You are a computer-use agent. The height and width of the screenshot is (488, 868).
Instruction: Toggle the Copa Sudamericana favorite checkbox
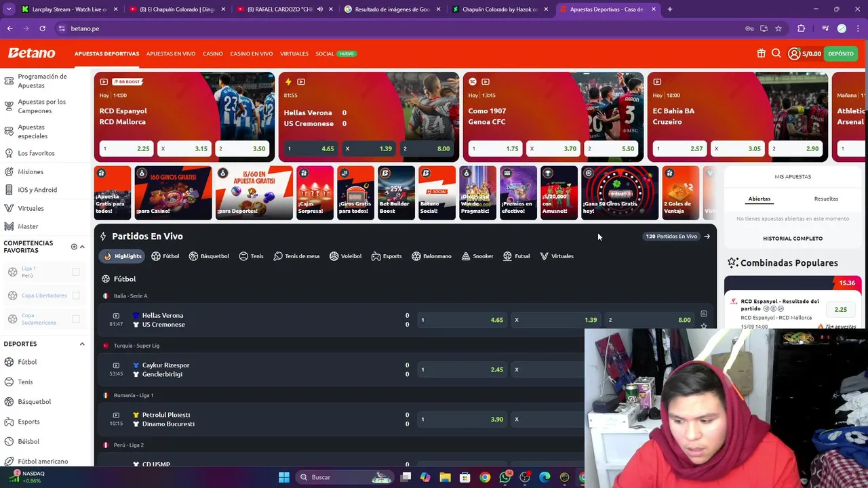[76, 319]
